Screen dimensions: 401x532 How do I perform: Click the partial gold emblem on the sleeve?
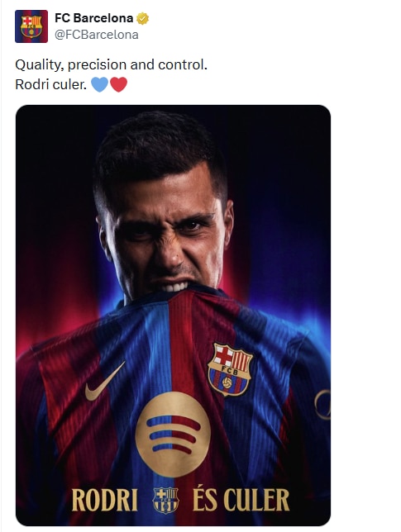323,405
